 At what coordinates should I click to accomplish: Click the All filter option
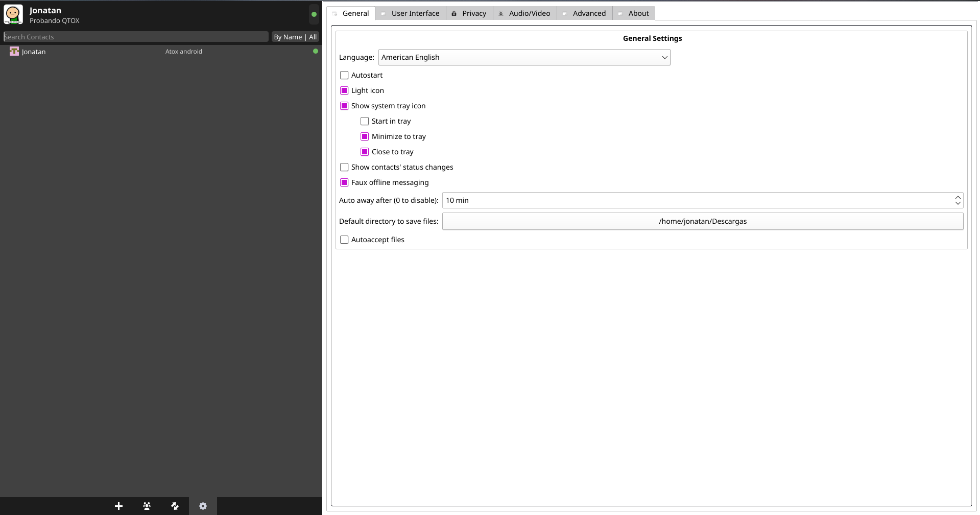(313, 37)
